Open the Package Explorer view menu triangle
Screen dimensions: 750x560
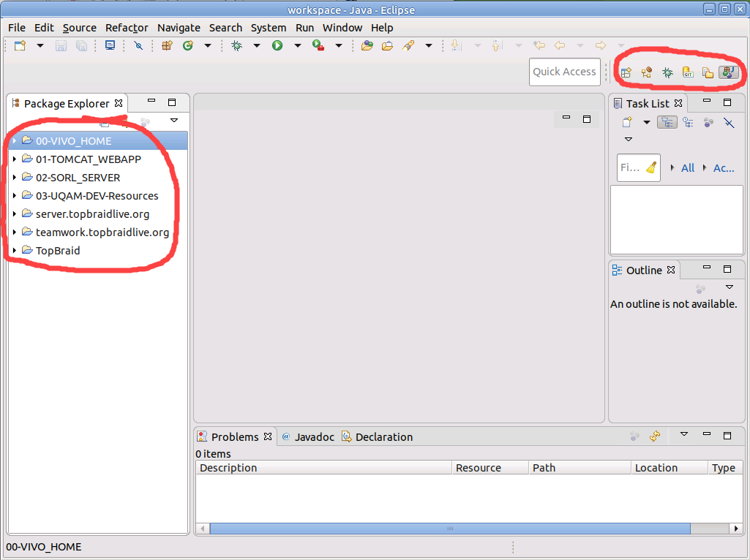(x=174, y=121)
